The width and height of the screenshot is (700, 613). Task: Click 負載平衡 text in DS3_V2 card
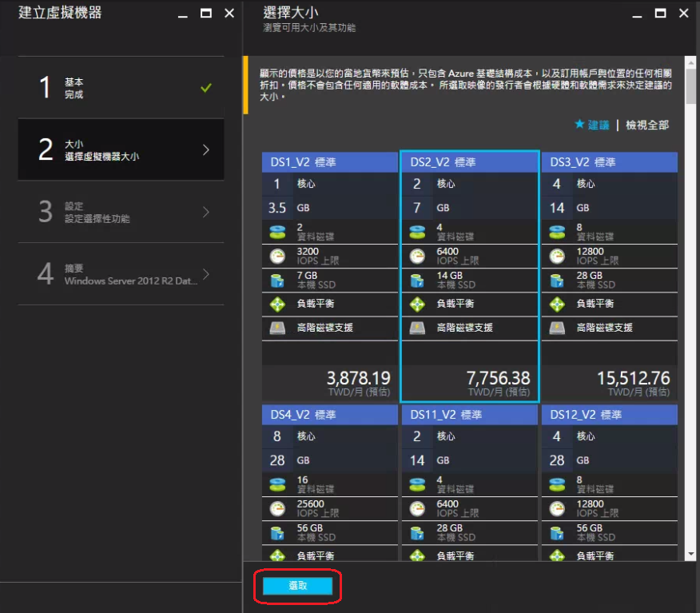pyautogui.click(x=595, y=304)
